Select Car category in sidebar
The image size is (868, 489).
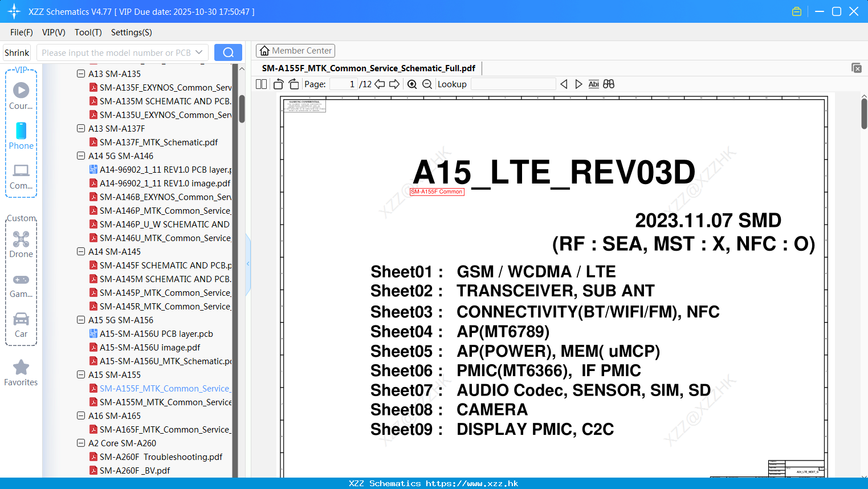pyautogui.click(x=21, y=325)
